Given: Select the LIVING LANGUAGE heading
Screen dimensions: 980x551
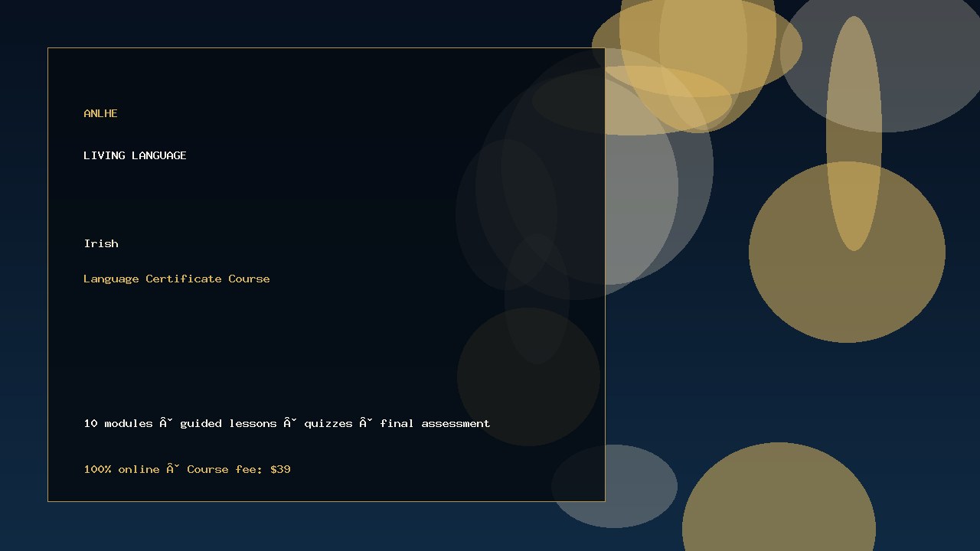Looking at the screenshot, I should click(x=135, y=155).
